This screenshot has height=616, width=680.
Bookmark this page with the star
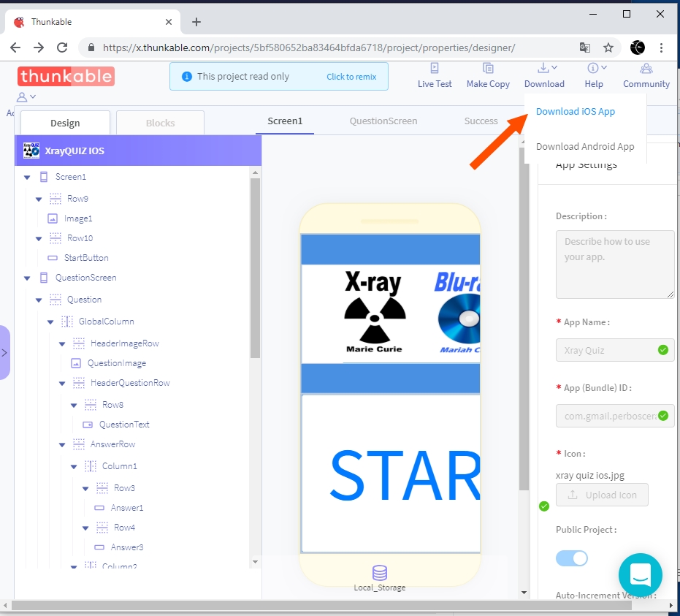(608, 47)
